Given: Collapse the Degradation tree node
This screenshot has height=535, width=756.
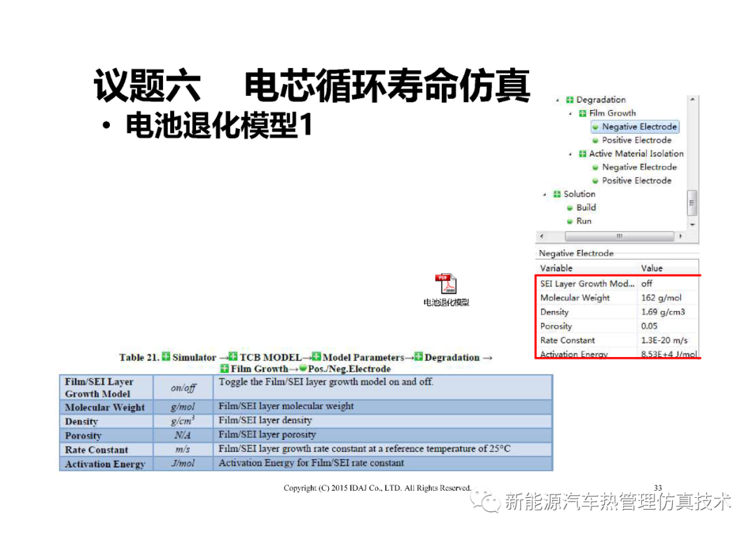Looking at the screenshot, I should pyautogui.click(x=557, y=100).
